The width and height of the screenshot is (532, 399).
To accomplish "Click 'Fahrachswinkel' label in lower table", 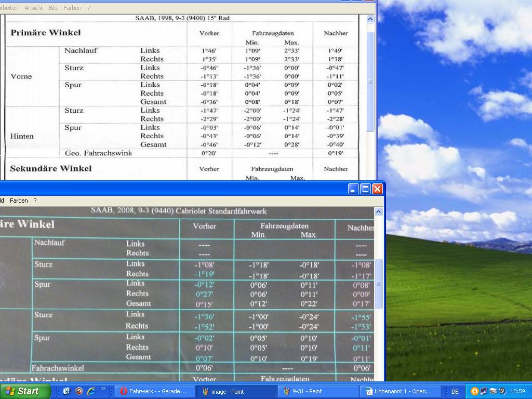I will click(x=57, y=368).
